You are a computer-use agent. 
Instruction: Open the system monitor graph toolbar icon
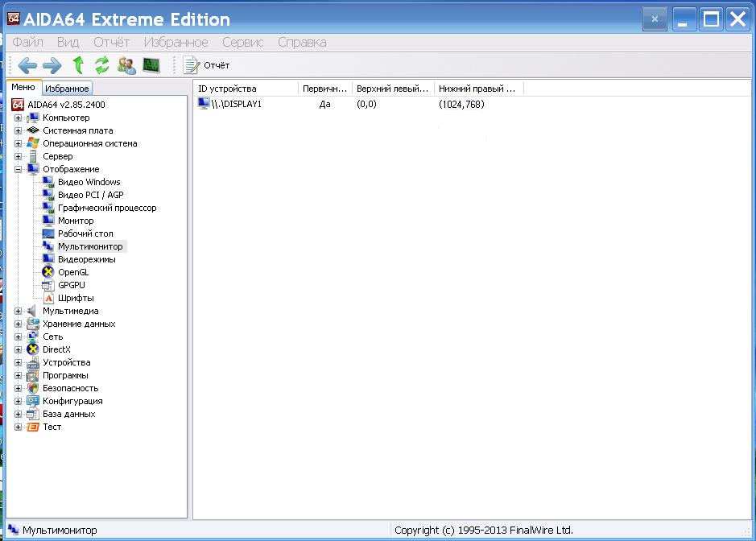pyautogui.click(x=151, y=65)
